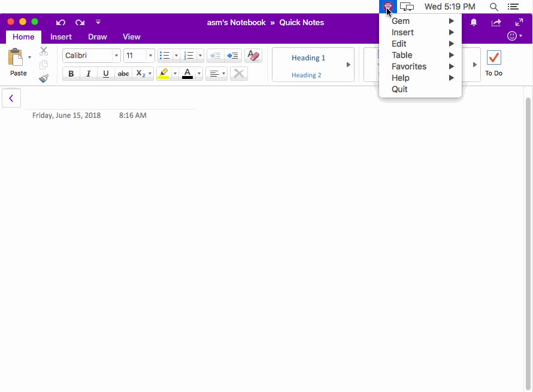Screen dimensions: 533x392
Task: Click the Undo arrow icon
Action: tap(60, 22)
